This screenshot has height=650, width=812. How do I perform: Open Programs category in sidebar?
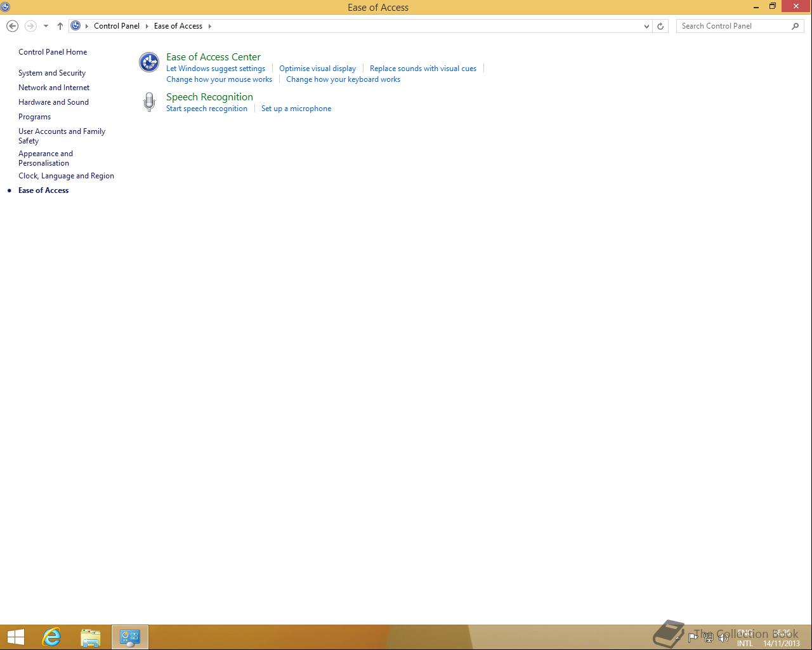(x=34, y=117)
